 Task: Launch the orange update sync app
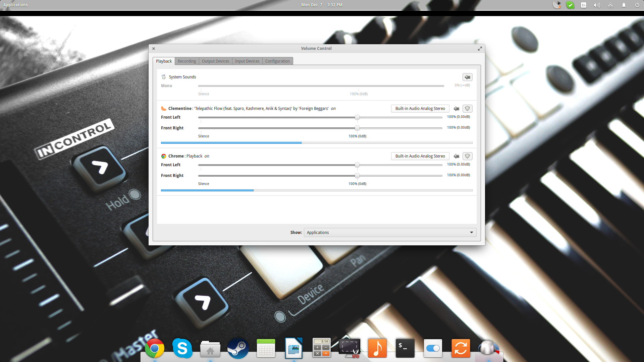461,348
